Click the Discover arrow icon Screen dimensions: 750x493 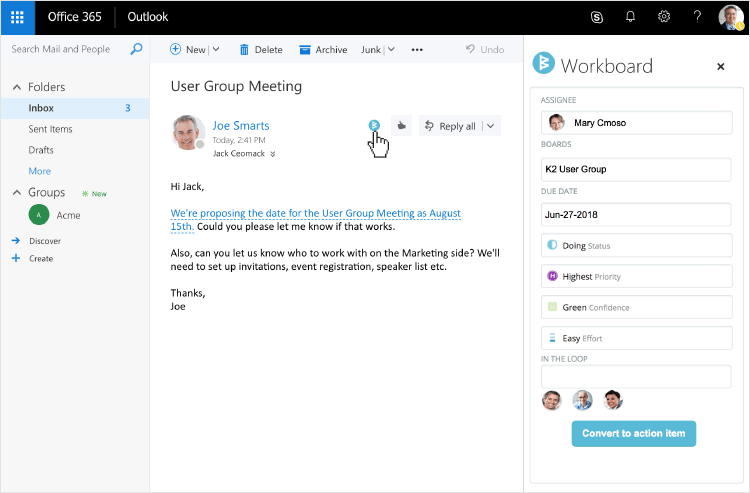coord(16,241)
